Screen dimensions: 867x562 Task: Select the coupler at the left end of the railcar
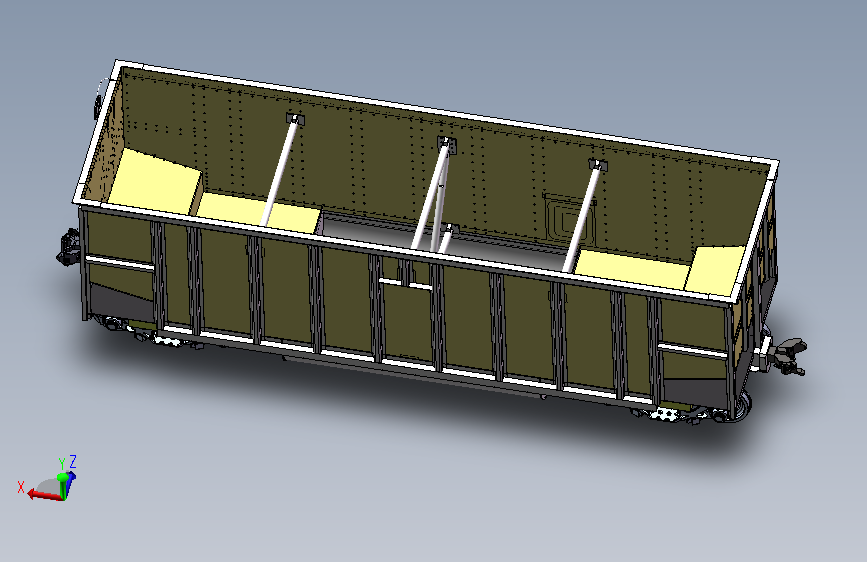tap(69, 247)
